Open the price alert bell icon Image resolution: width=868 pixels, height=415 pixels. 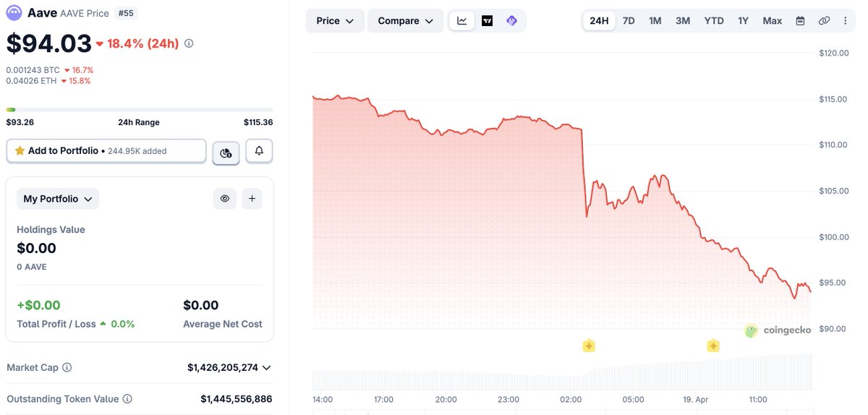260,151
